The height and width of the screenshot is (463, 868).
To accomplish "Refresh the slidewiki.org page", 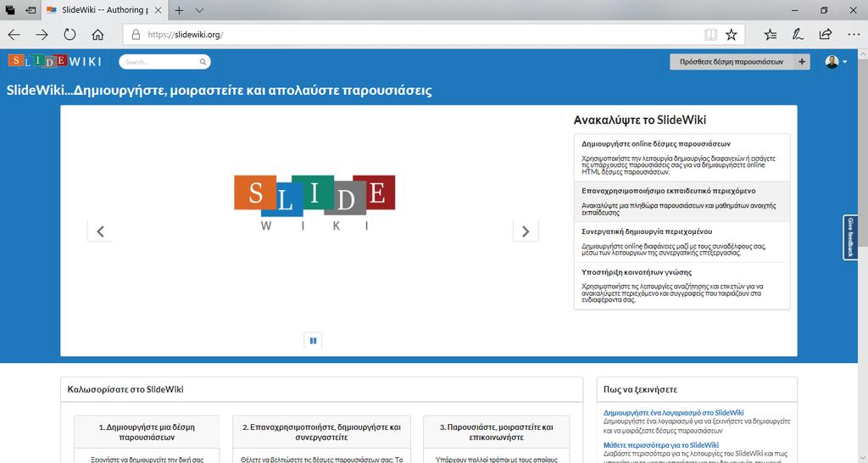I will 70,35.
